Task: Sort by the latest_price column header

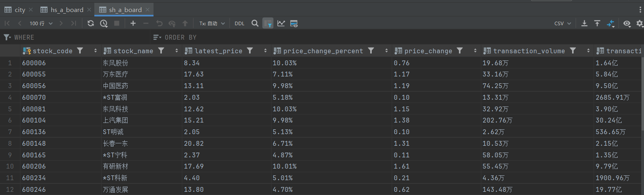Action: pyautogui.click(x=218, y=51)
